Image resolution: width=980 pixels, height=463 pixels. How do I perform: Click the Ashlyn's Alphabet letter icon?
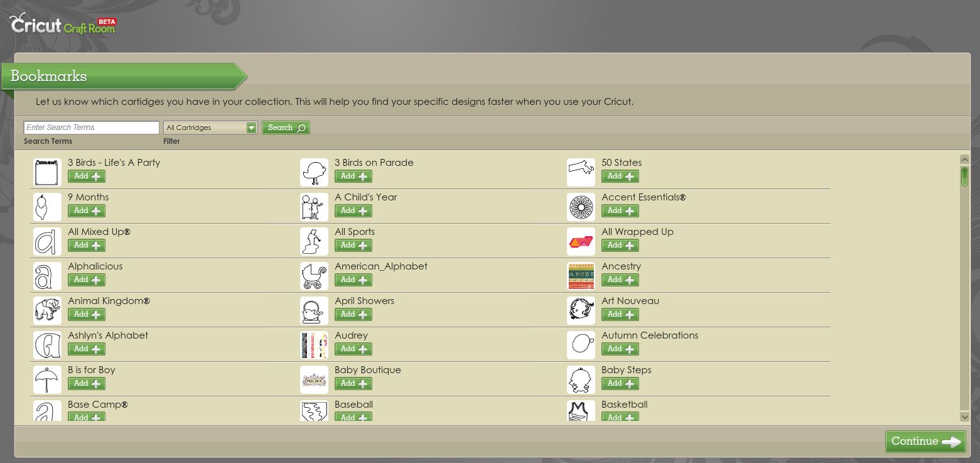point(47,346)
